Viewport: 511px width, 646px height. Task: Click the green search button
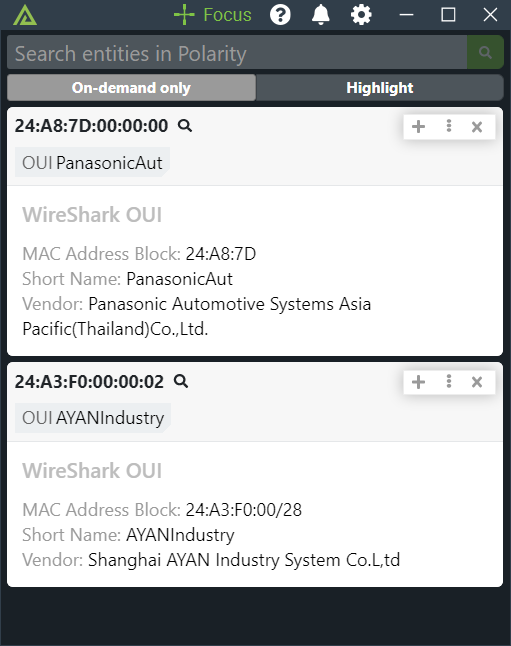[x=485, y=52]
